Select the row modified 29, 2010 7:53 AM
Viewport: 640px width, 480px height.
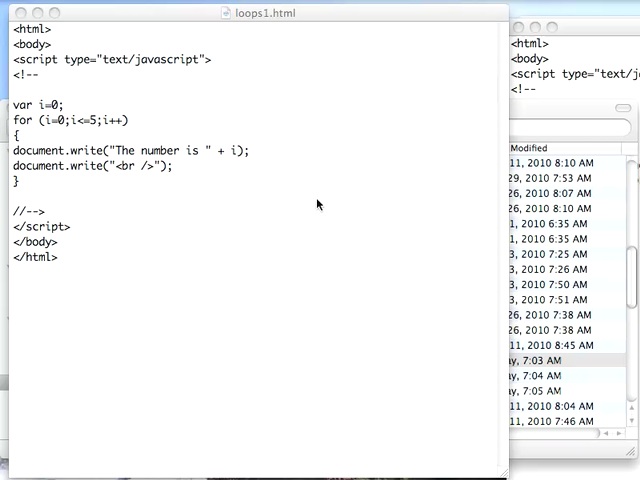point(567,178)
